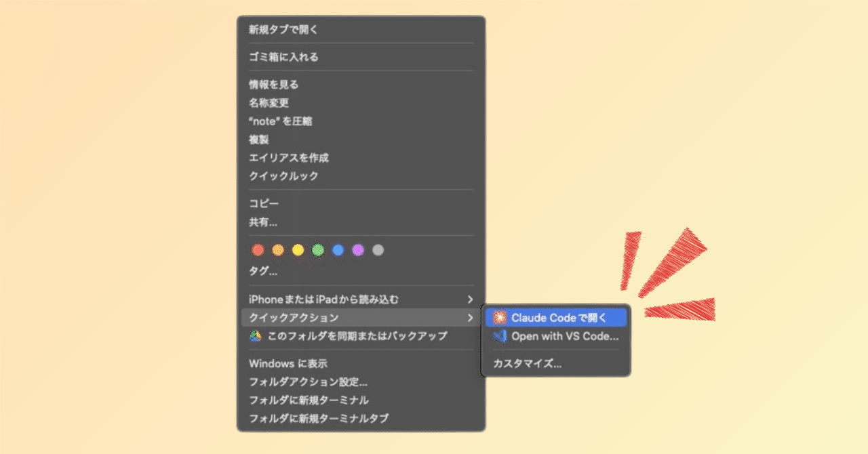Viewport: 868px width, 454px height.
Task: Expand the クイックアクション submenu arrow
Action: pyautogui.click(x=470, y=318)
